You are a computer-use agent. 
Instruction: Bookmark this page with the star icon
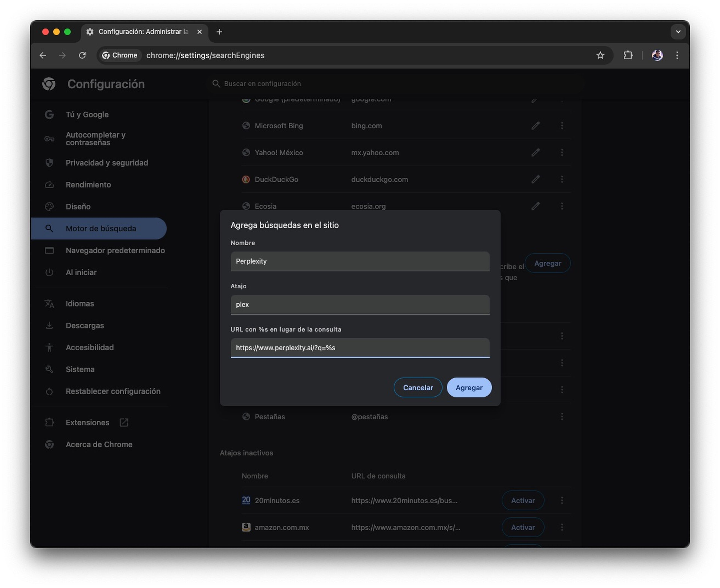click(600, 55)
